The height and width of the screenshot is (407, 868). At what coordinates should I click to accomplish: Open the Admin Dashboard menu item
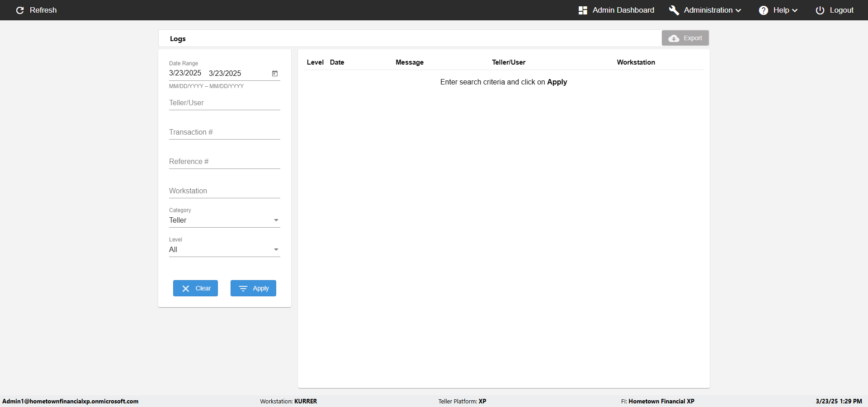616,10
